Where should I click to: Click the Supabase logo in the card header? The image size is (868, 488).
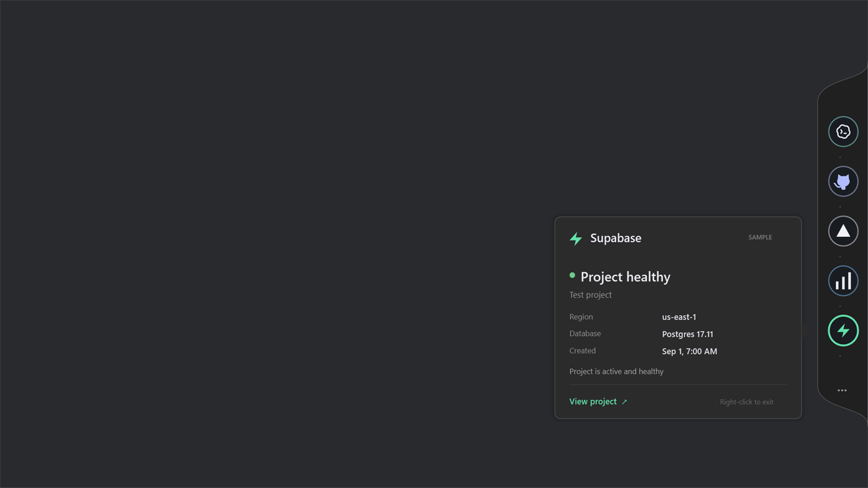pos(576,238)
